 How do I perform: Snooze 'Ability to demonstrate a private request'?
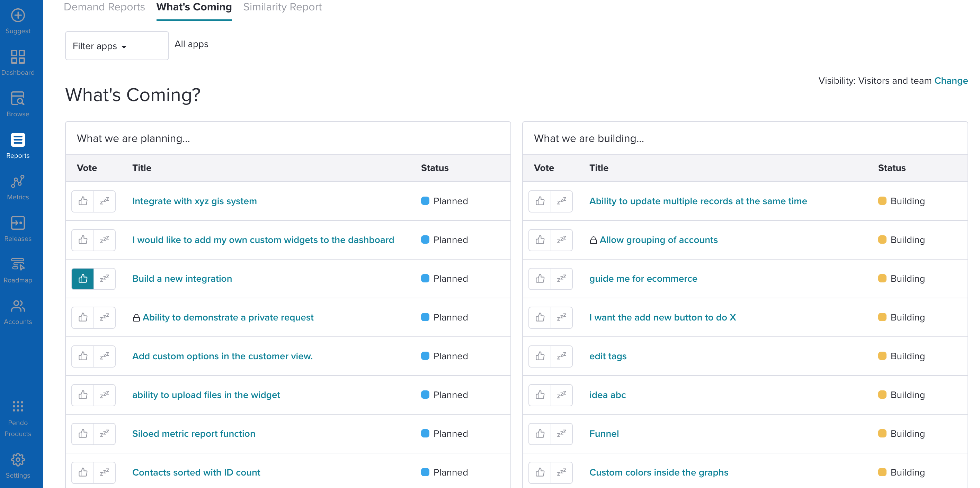[105, 318]
